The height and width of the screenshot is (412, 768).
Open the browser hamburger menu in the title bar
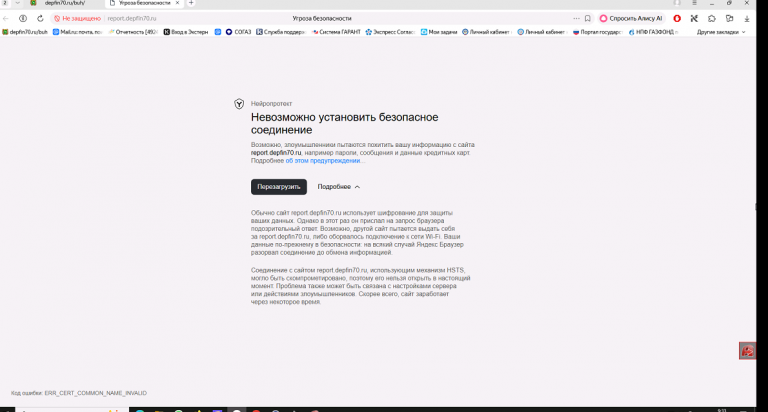tap(694, 3)
